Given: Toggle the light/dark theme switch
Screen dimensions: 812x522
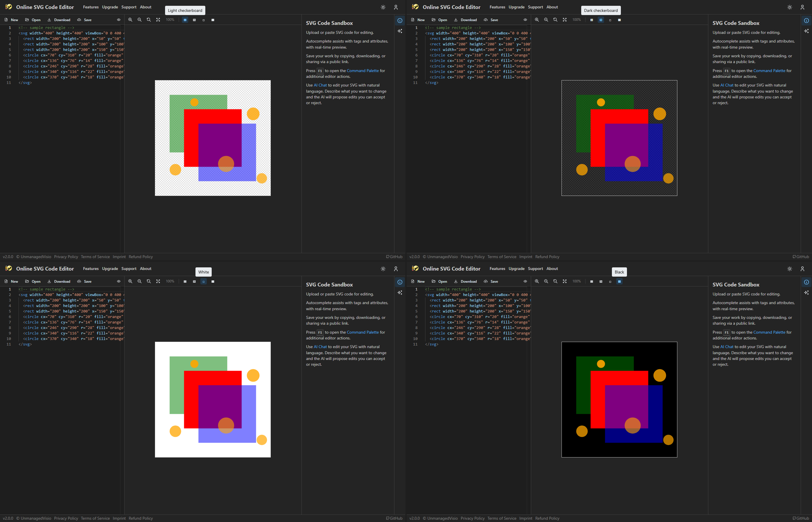Looking at the screenshot, I should (x=383, y=7).
